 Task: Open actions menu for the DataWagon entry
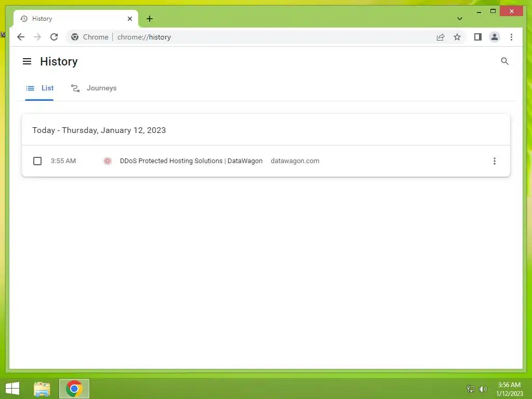495,161
